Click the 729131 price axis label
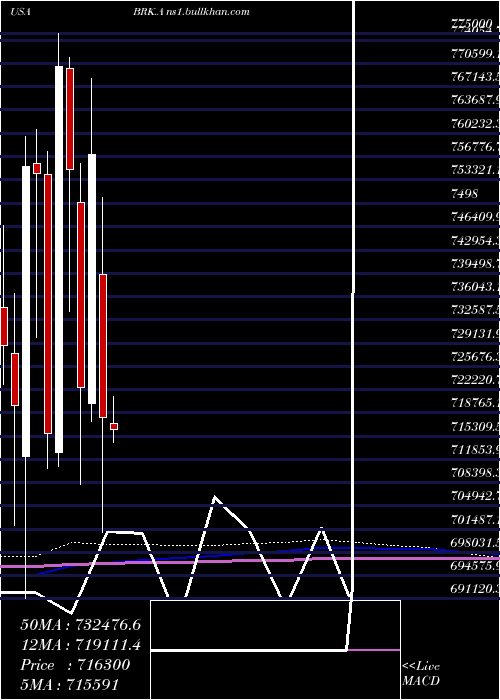The width and height of the screenshot is (500, 700). pyautogui.click(x=475, y=333)
